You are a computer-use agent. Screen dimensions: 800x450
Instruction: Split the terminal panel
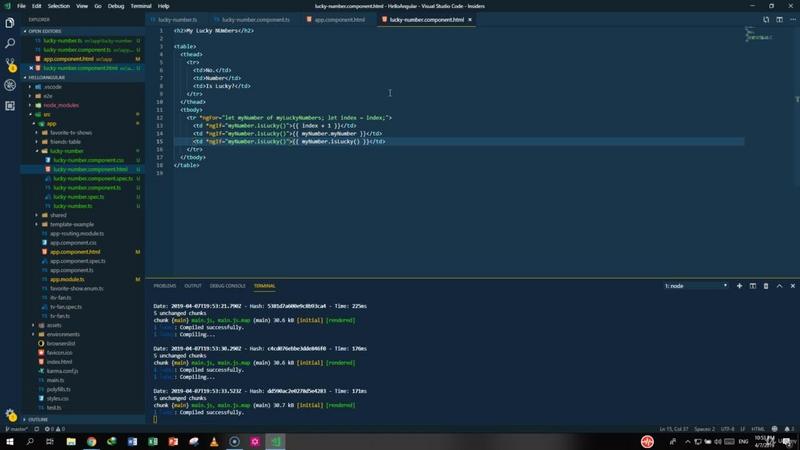coord(753,286)
